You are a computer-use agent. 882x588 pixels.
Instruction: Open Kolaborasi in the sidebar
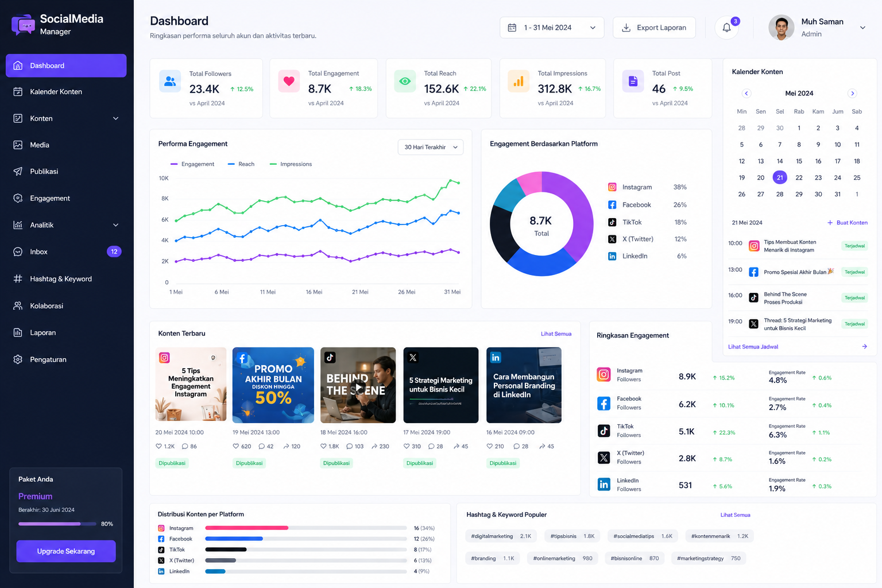66,306
